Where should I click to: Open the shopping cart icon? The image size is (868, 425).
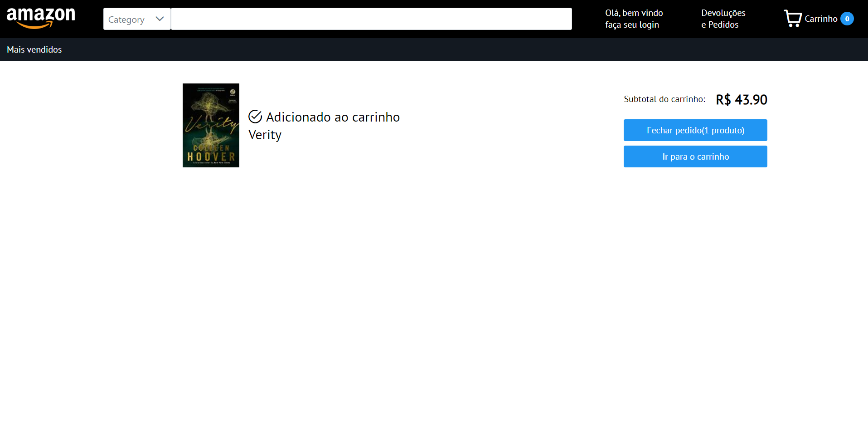click(793, 18)
